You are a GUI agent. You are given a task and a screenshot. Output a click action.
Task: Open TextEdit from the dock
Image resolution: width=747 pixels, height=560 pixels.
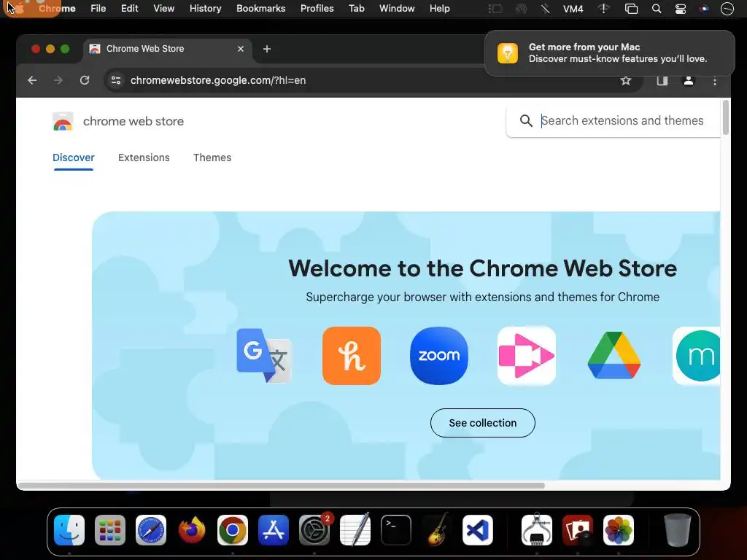(355, 530)
